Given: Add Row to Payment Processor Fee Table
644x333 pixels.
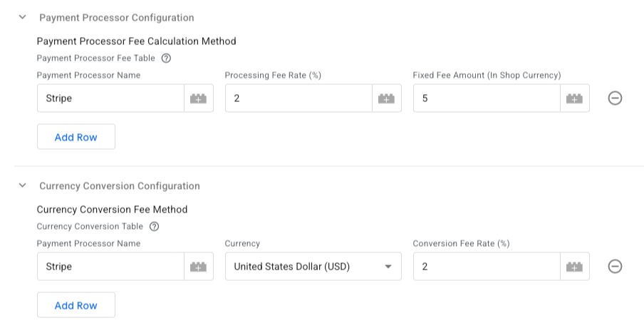Looking at the screenshot, I should pyautogui.click(x=76, y=137).
